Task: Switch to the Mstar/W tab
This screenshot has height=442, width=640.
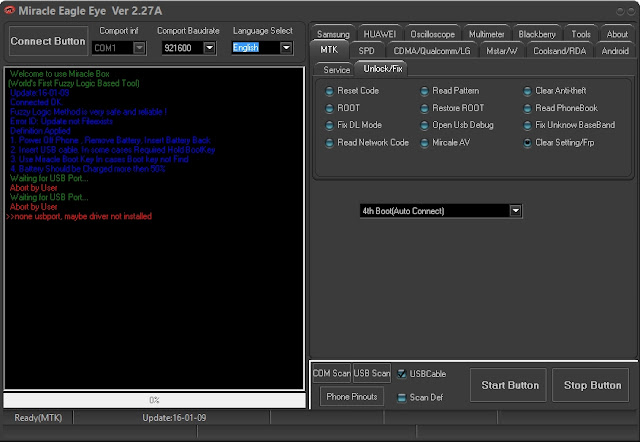Action: pos(502,51)
